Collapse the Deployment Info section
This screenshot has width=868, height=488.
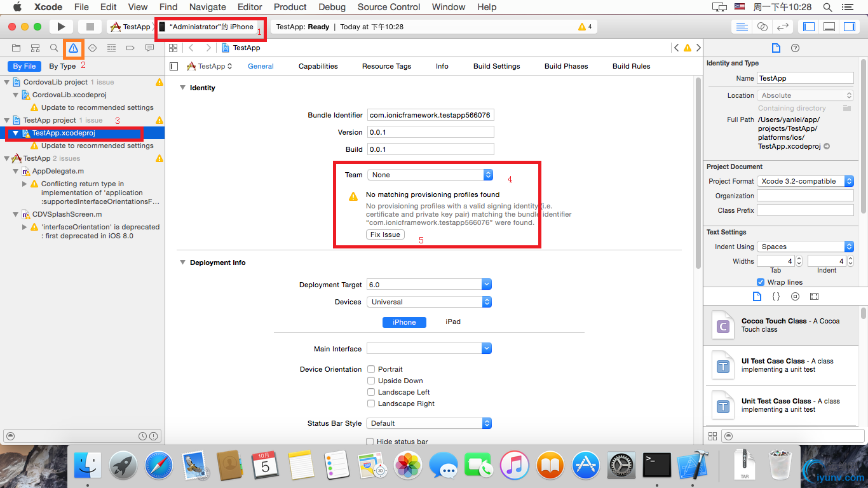pos(183,262)
